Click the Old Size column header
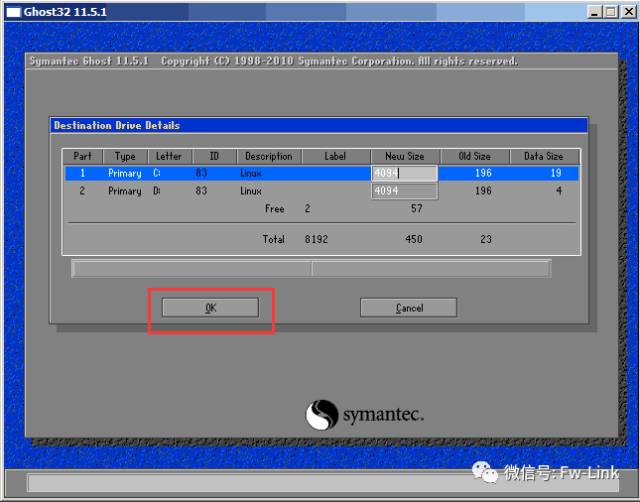The height and width of the screenshot is (502, 640). point(475,156)
